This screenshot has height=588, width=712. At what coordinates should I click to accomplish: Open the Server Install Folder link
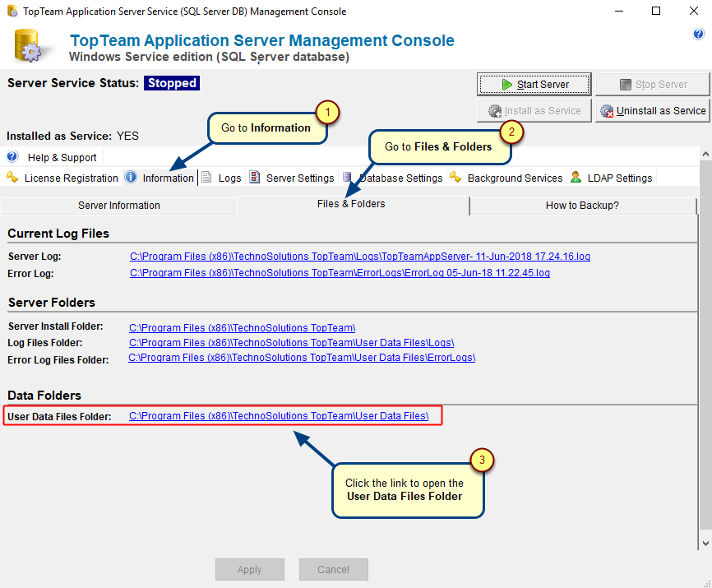tap(242, 328)
